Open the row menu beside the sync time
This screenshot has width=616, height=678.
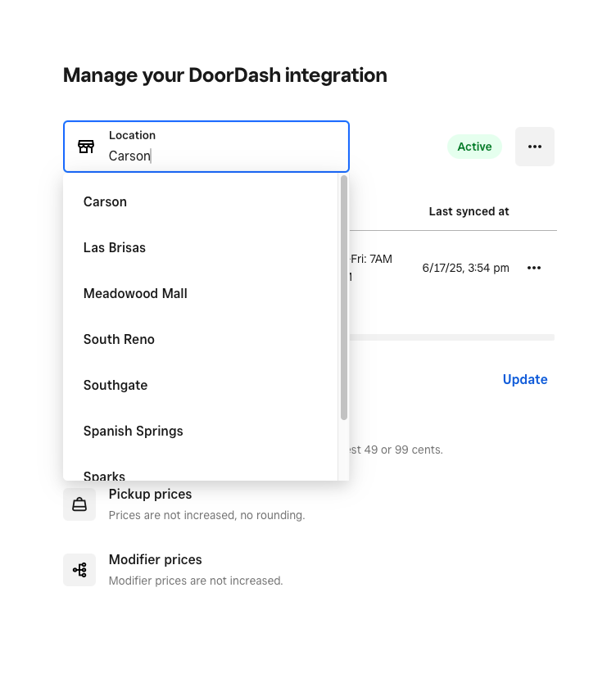[x=533, y=268]
